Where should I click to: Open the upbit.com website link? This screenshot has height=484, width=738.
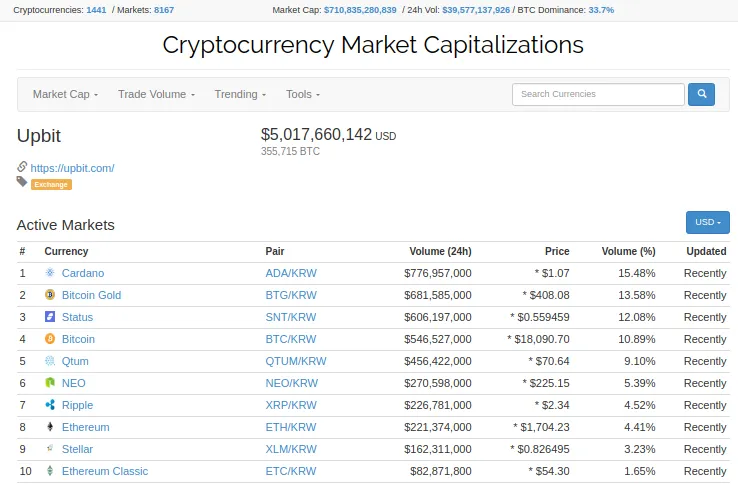pos(72,168)
